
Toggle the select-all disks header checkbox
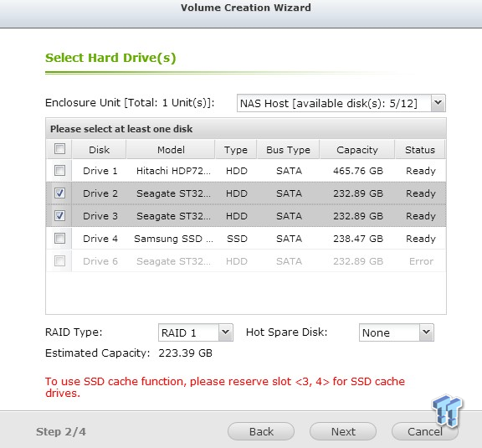coord(59,149)
